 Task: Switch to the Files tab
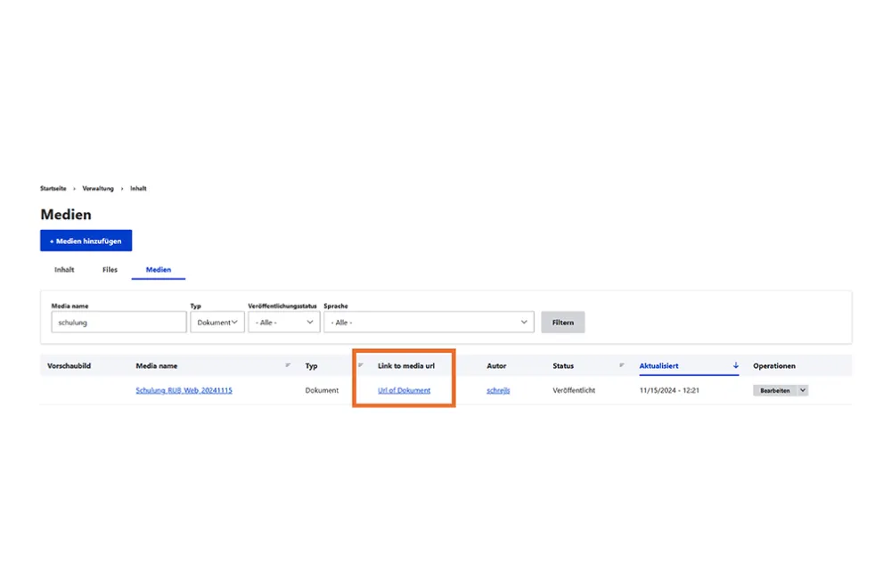tap(110, 269)
